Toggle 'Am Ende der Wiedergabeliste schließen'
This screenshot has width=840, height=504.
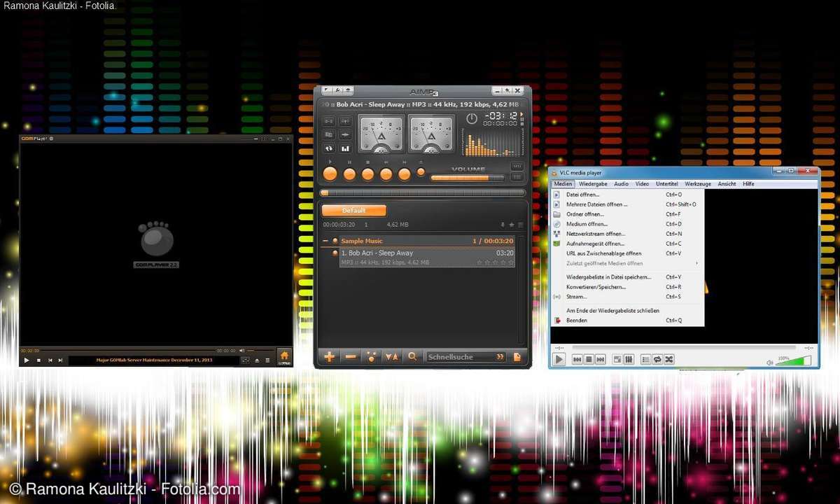pyautogui.click(x=627, y=310)
